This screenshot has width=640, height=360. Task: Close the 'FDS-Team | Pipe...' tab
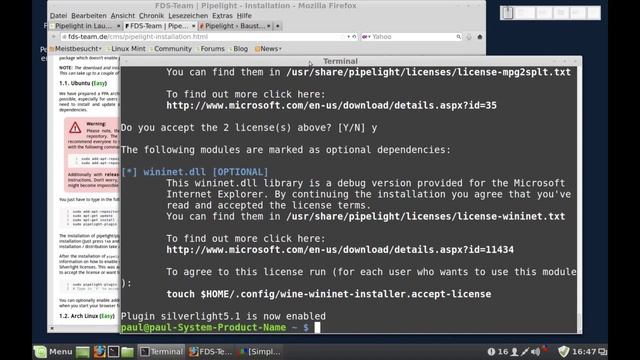coord(193,26)
